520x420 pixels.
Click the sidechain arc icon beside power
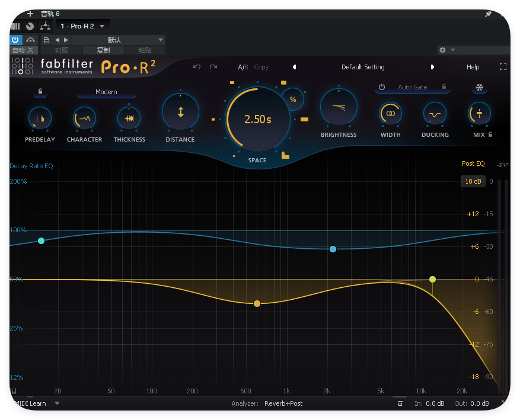pos(30,40)
